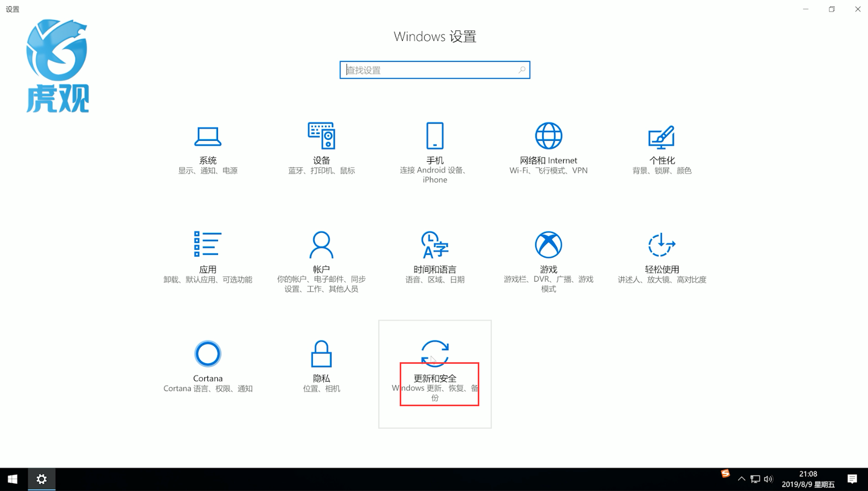This screenshot has width=868, height=491.
Task: Close the 设置 window
Action: 858,9
